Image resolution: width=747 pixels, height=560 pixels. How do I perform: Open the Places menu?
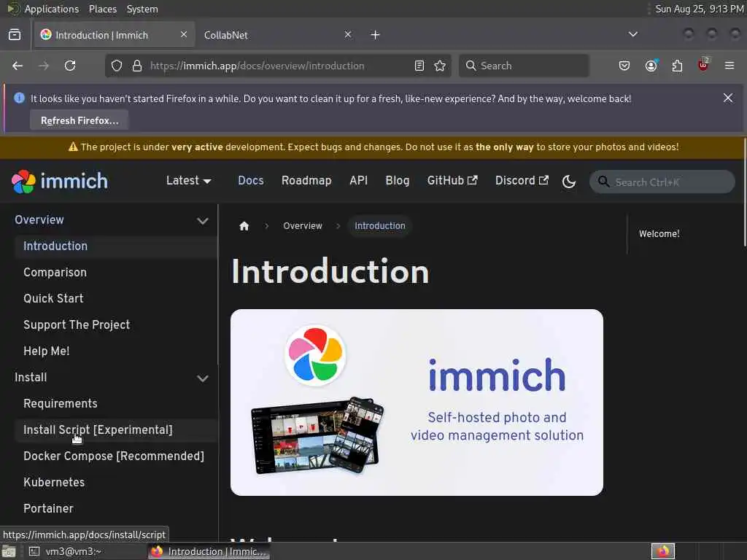(x=102, y=9)
